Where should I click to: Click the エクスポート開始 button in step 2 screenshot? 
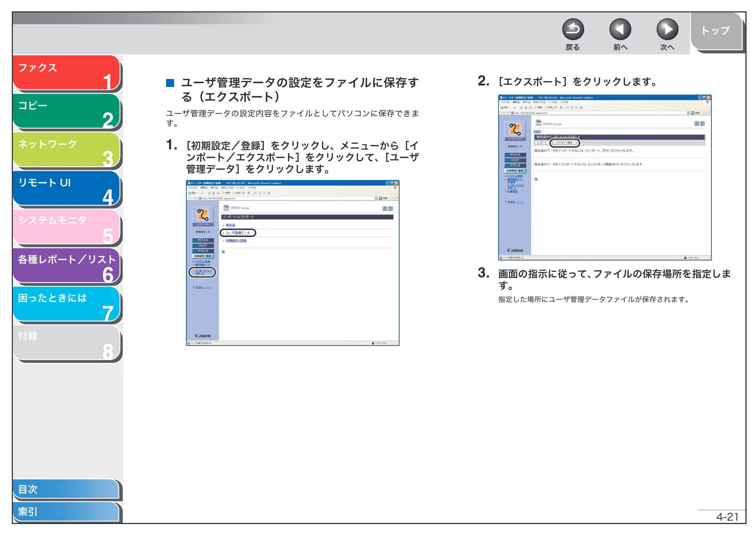pyautogui.click(x=564, y=143)
